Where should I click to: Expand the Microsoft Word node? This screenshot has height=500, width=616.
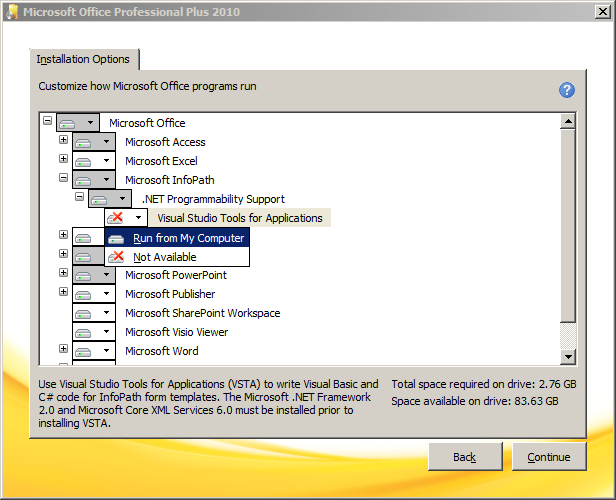[63, 348]
